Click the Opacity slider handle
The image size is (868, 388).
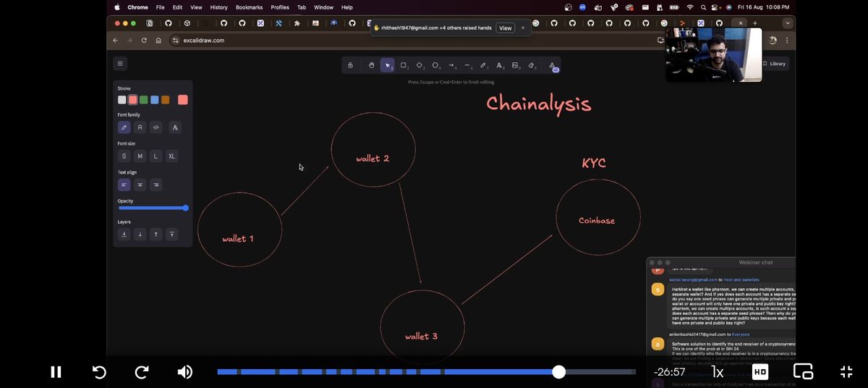click(186, 208)
